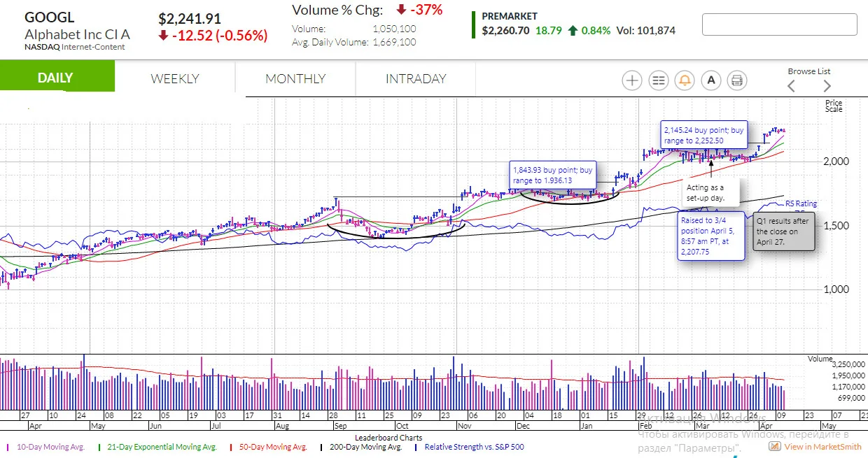The height and width of the screenshot is (458, 868).
Task: Click the GOOGL ticker symbol
Action: point(49,17)
